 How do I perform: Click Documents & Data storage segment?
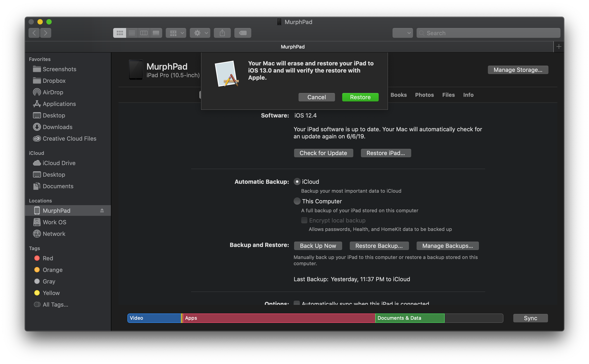pos(410,318)
